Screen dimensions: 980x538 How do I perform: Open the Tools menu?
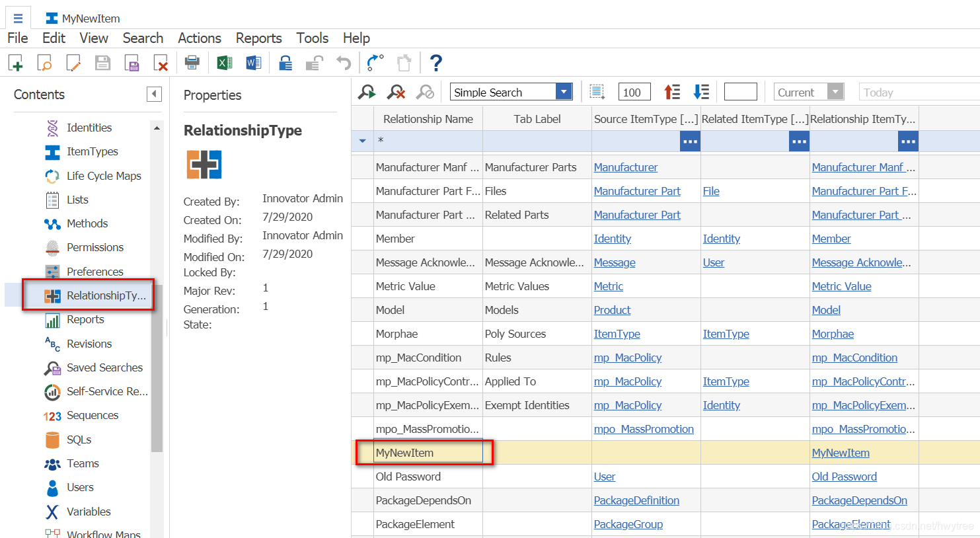coord(312,38)
